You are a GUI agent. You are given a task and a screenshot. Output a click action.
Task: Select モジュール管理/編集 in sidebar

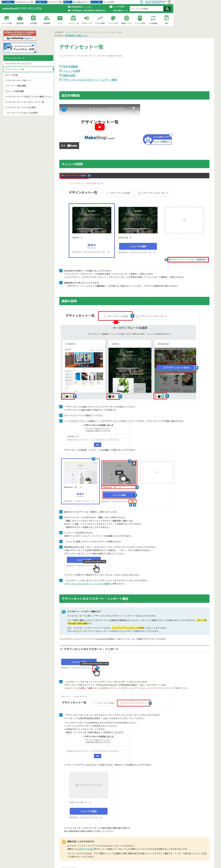(28, 91)
